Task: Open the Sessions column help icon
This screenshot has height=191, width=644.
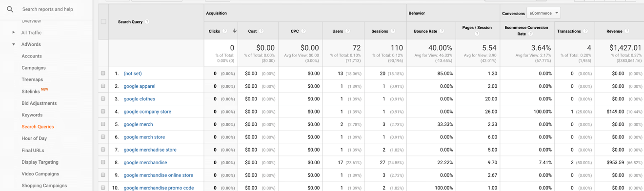Action: point(393,31)
